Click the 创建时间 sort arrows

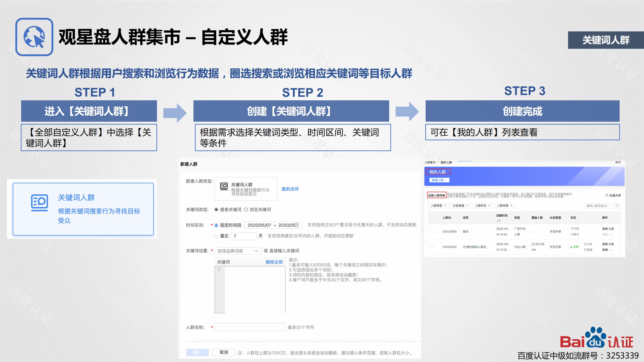498,221
